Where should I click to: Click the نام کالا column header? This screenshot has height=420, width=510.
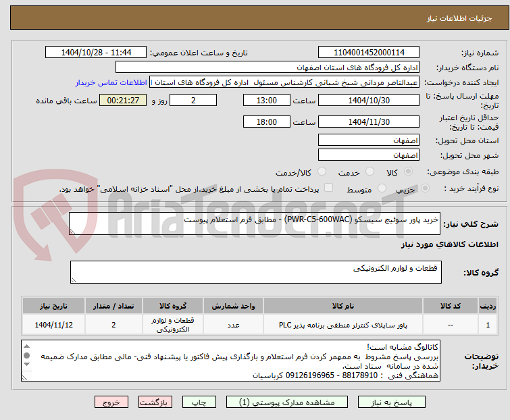point(343,306)
